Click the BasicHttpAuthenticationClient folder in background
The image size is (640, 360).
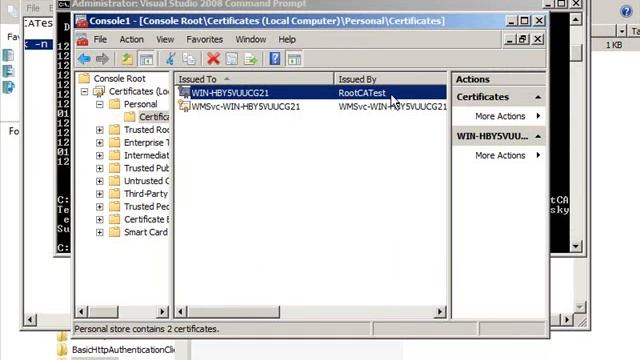point(123,350)
